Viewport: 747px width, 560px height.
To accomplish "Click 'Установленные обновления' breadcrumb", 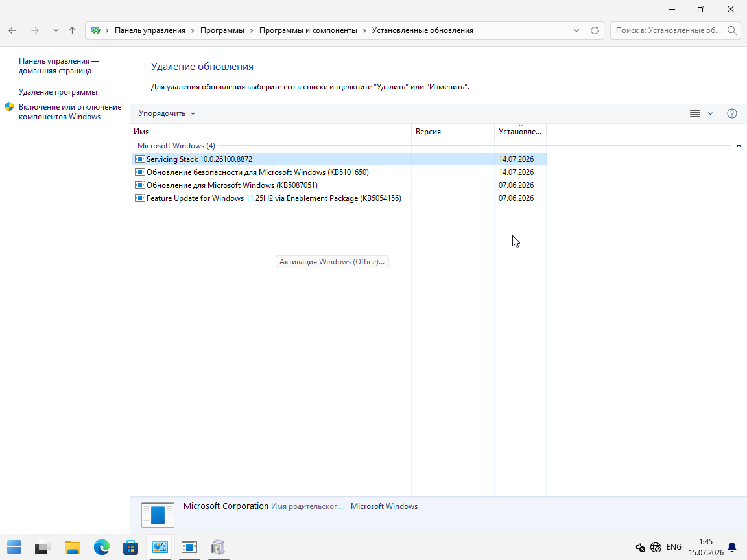I will [x=423, y=30].
